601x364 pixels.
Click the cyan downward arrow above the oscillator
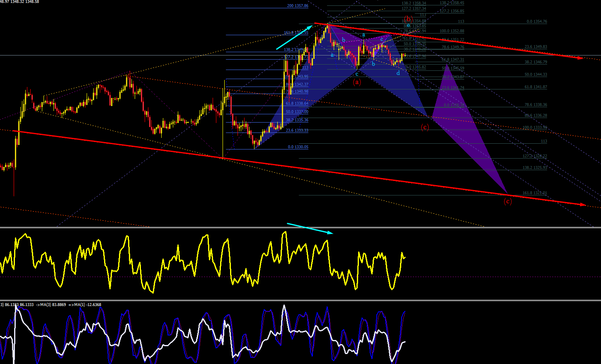(310, 229)
